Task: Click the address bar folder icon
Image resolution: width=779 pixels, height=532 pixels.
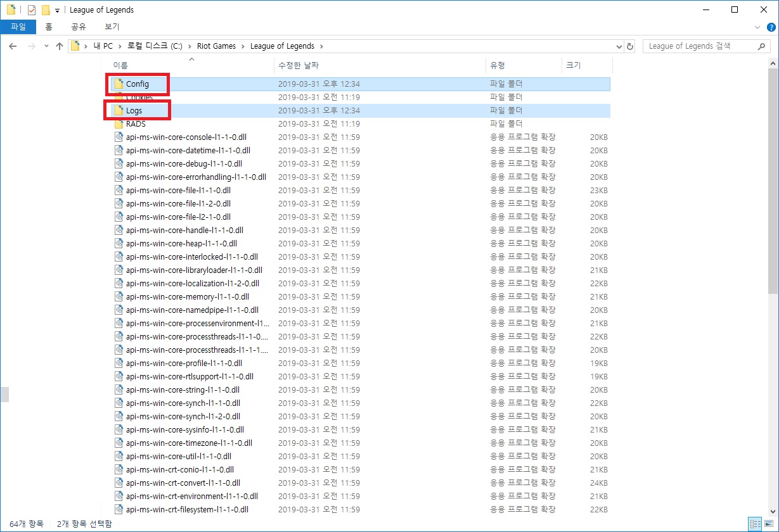Action: point(75,46)
